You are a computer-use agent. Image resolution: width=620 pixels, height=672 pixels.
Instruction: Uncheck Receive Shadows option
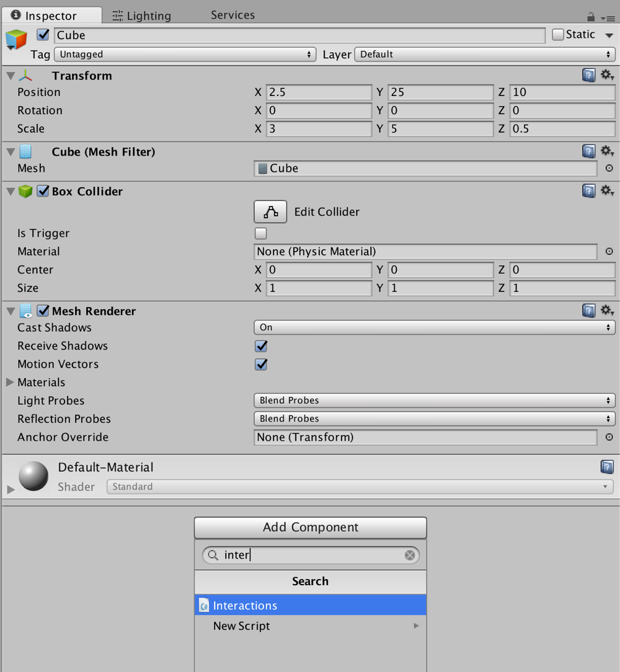(261, 346)
